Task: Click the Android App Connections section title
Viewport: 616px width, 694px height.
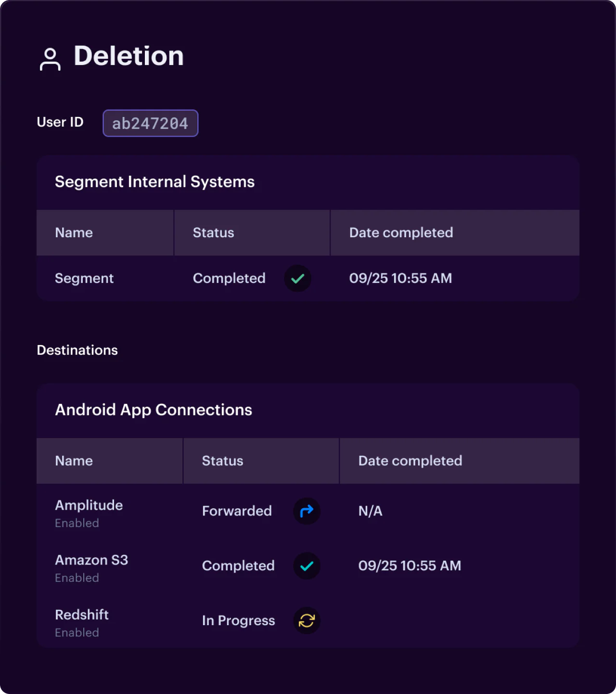Action: point(154,410)
